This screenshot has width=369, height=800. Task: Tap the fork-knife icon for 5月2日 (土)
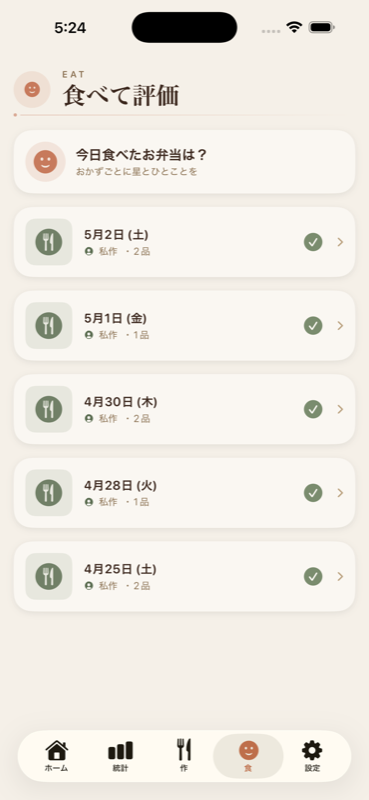point(48,242)
